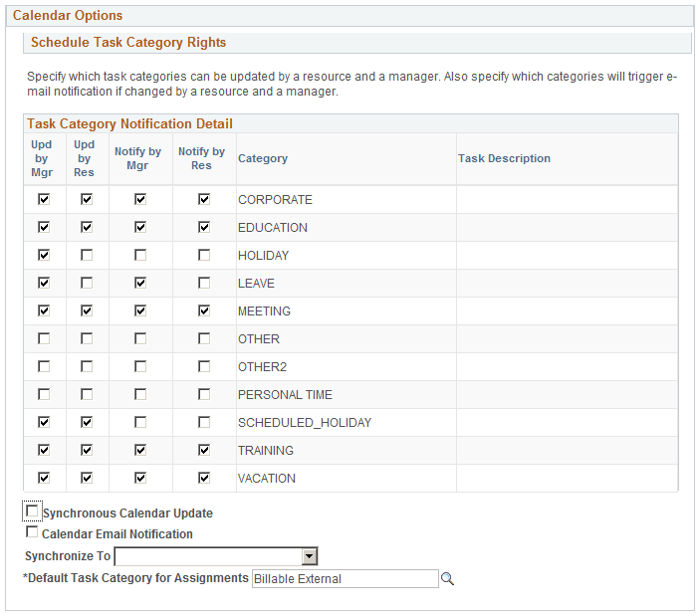Select the PERSONAL TIME category text
The height and width of the screenshot is (616, 700).
point(285,395)
